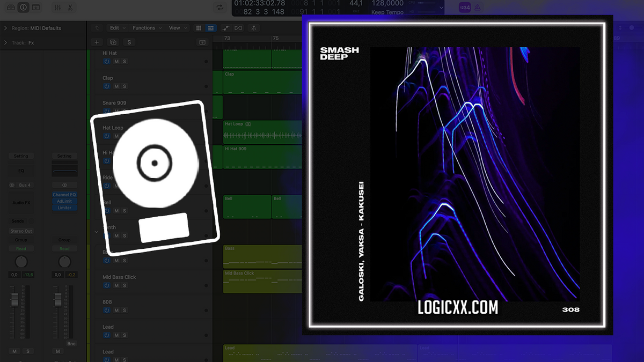Screen dimensions: 644x362
Task: Click the Read automation mode button
Action: [x=21, y=248]
